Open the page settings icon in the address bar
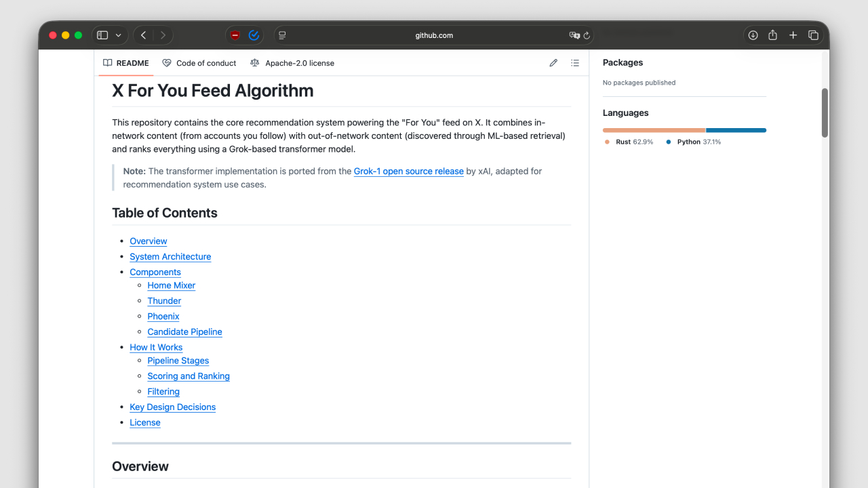Image resolution: width=868 pixels, height=488 pixels. pos(281,35)
